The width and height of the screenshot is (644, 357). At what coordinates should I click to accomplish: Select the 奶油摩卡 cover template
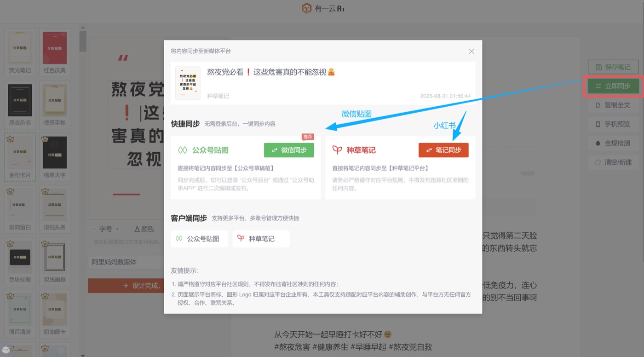55,315
